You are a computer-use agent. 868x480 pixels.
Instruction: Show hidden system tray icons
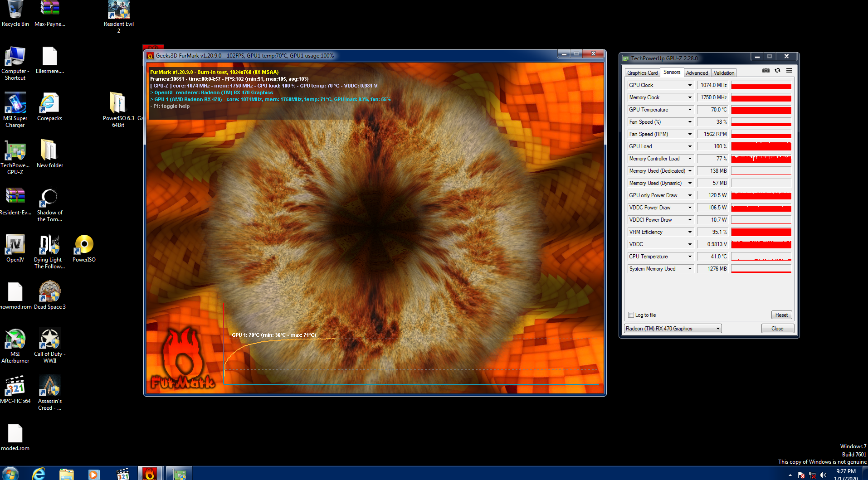(x=790, y=475)
